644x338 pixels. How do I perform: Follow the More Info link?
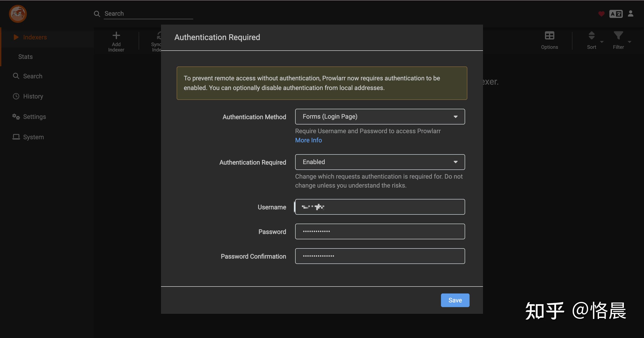pyautogui.click(x=308, y=140)
